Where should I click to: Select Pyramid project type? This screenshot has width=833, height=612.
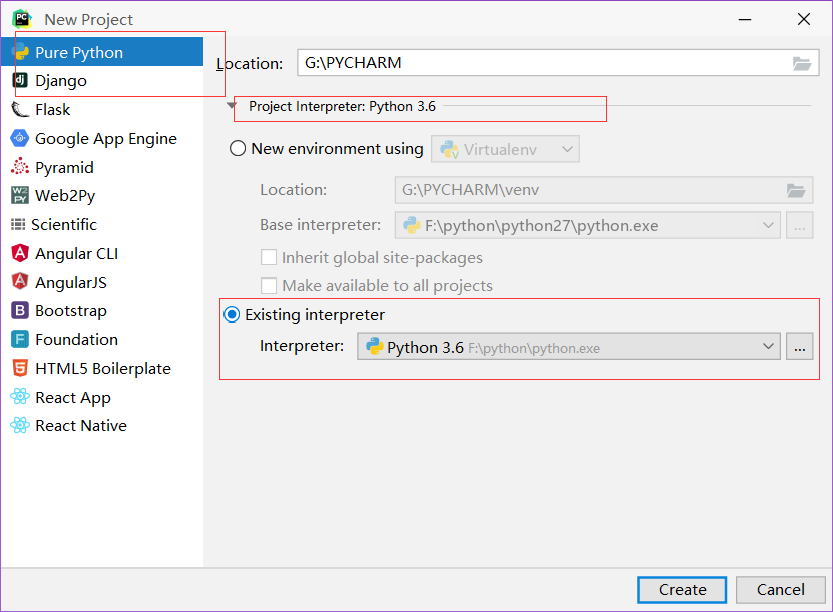pos(102,167)
